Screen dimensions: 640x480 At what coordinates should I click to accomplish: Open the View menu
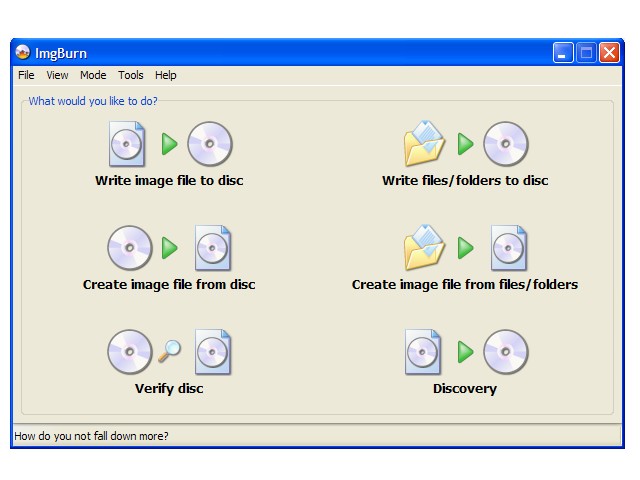point(57,75)
